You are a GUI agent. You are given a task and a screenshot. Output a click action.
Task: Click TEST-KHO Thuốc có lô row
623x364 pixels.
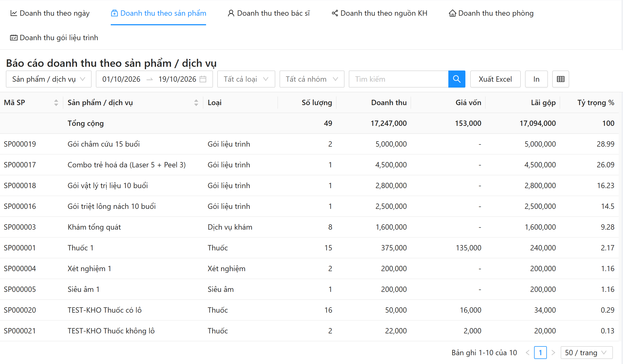pyautogui.click(x=105, y=310)
